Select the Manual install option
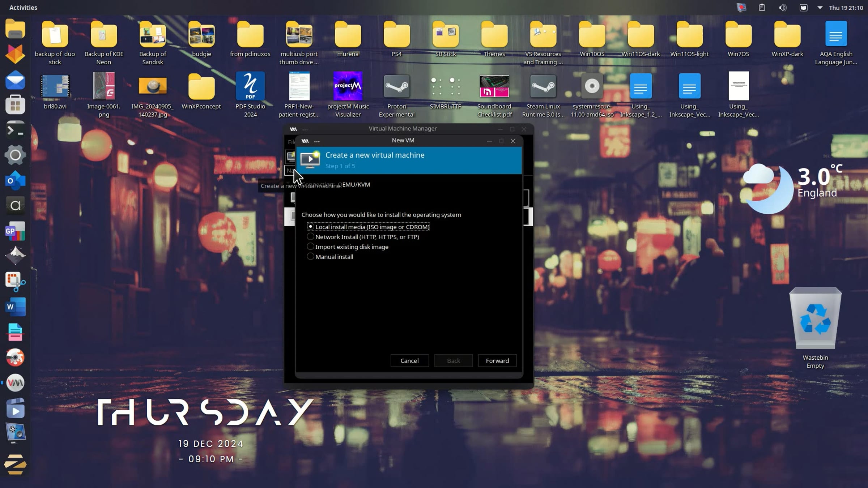 (310, 256)
